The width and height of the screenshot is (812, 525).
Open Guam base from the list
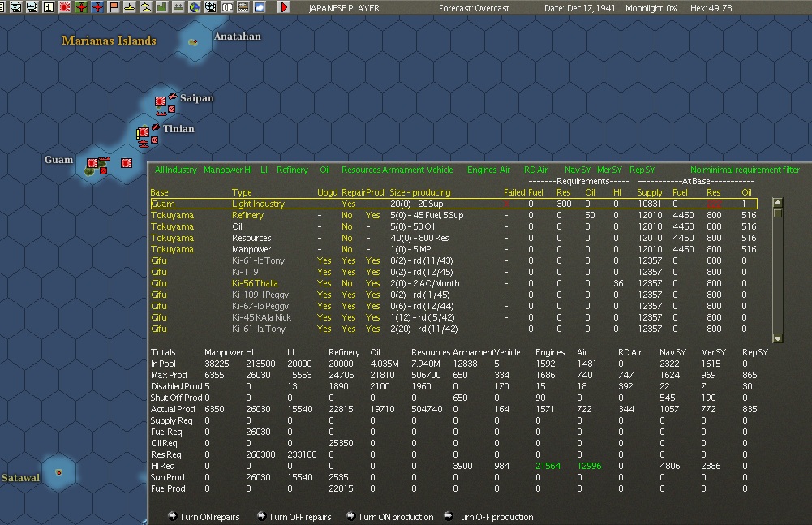(162, 204)
